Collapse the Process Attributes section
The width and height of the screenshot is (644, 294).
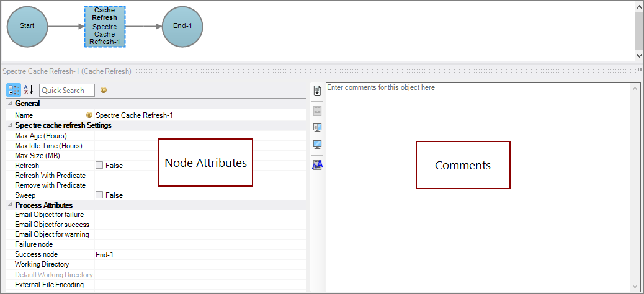[x=9, y=205]
